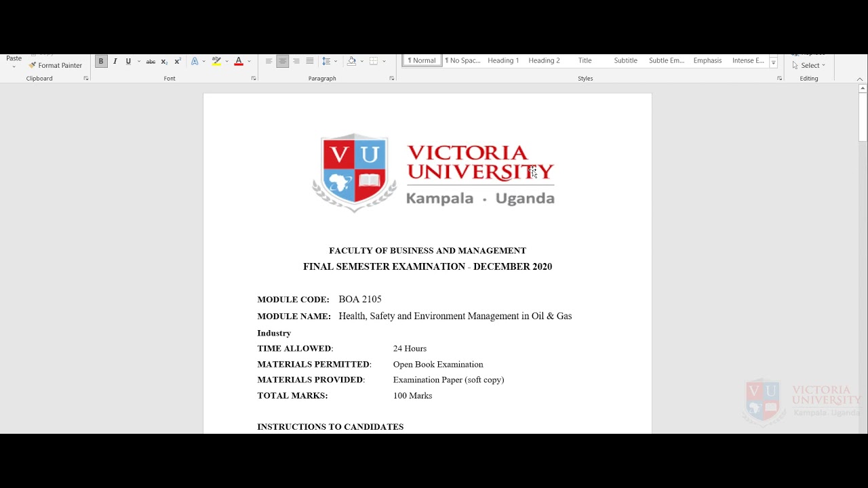Screen dimensions: 868x488
Task: Open line spacing dropdown arrow
Action: 336,62
